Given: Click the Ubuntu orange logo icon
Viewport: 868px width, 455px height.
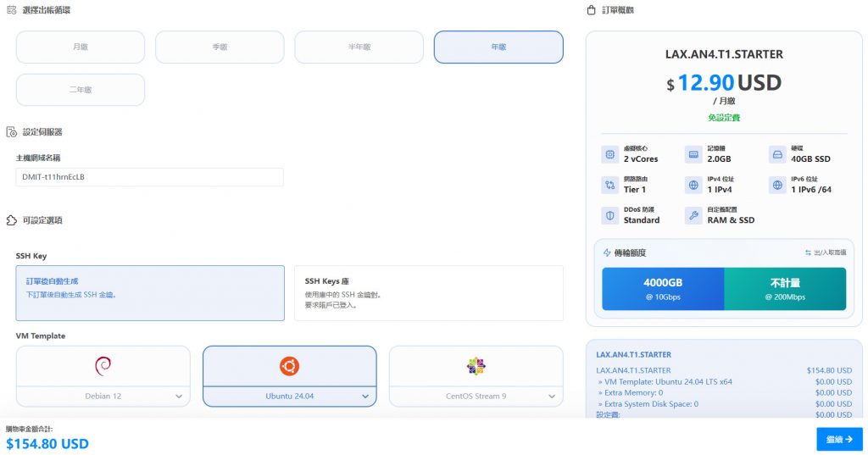Looking at the screenshot, I should pyautogui.click(x=289, y=365).
